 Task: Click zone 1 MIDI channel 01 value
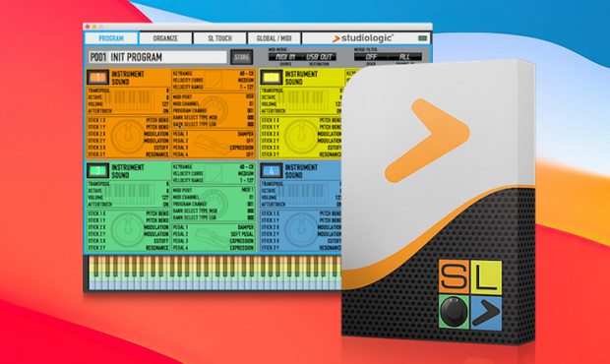pos(251,104)
